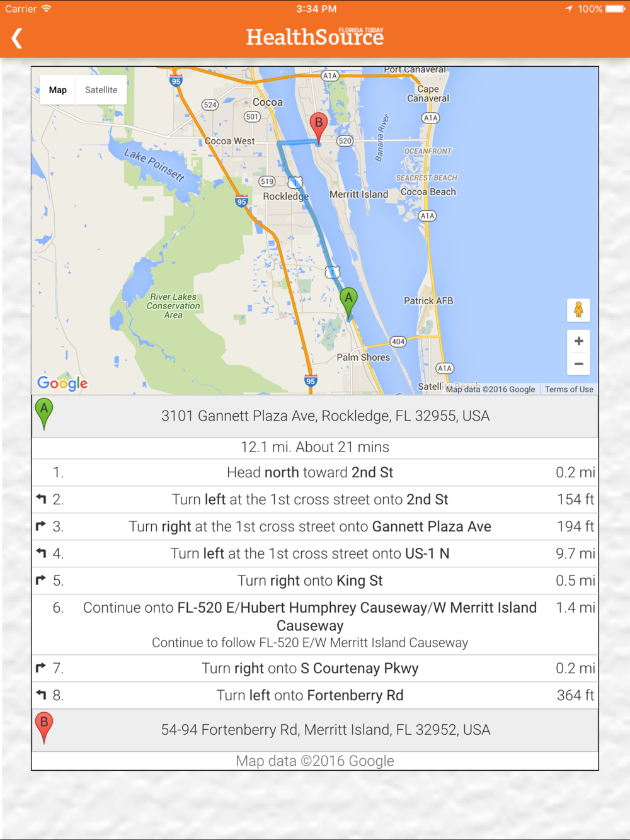This screenshot has width=630, height=840.
Task: Click the I-95 shield near Rockledge
Action: click(x=241, y=201)
